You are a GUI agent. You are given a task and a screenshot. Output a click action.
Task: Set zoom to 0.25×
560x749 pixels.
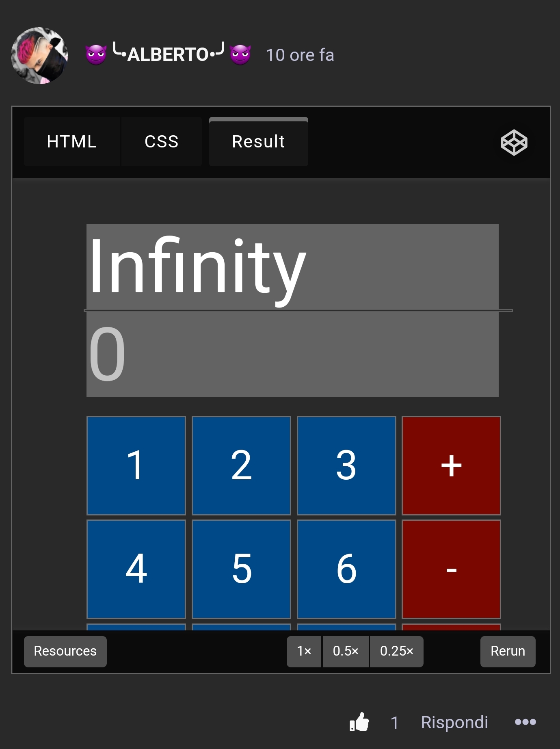(396, 651)
